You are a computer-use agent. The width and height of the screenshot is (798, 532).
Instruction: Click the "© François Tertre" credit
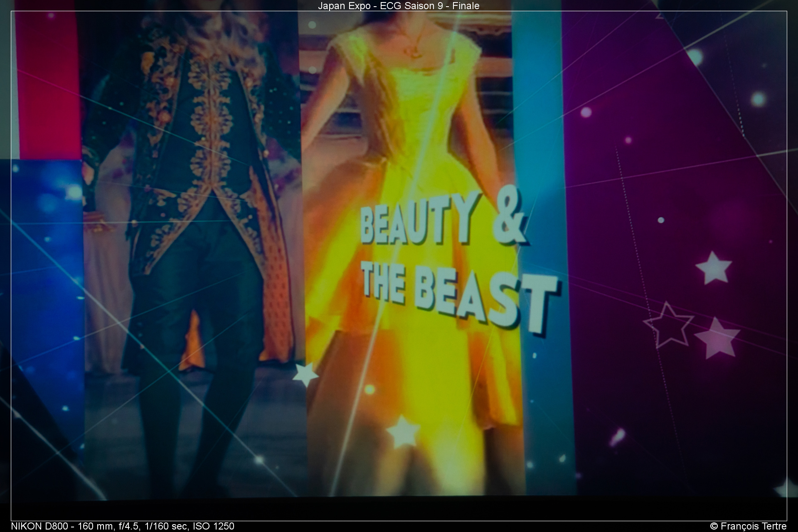click(x=748, y=526)
